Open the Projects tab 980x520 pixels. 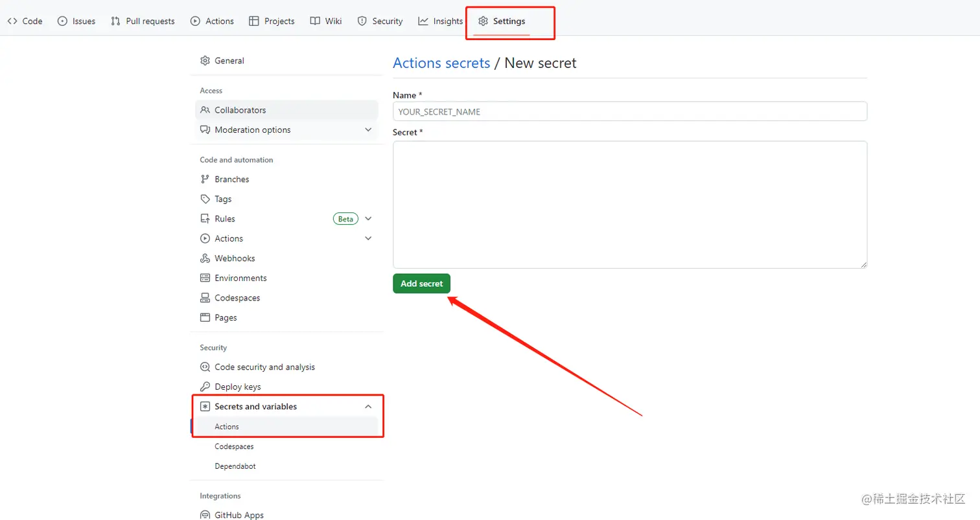272,21
